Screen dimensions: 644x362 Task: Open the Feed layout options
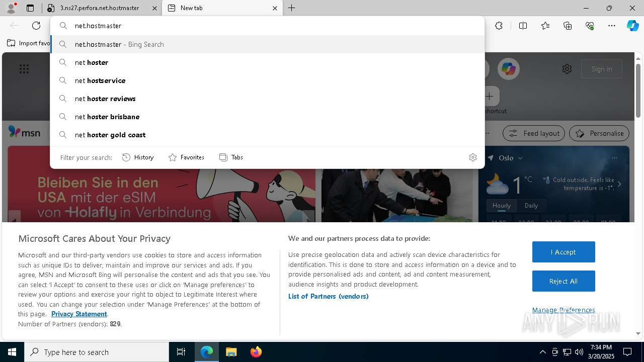[x=534, y=133]
